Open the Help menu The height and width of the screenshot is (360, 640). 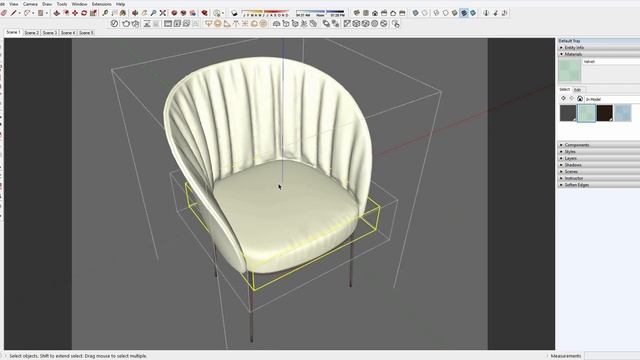pyautogui.click(x=120, y=4)
